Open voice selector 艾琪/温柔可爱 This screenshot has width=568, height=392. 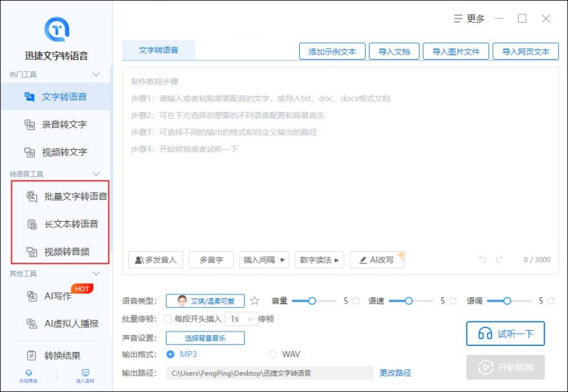205,300
